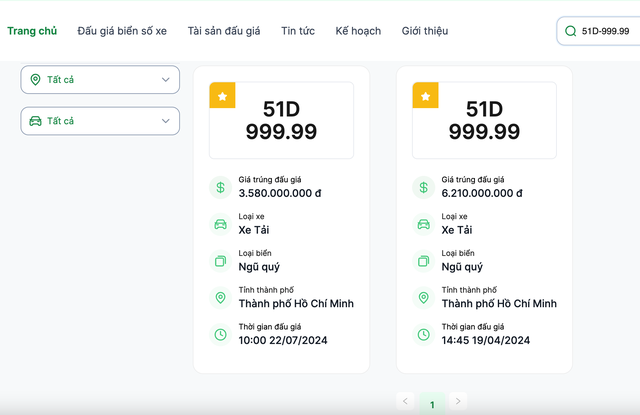Viewport: 640px width, 415px height.
Task: Click the location pin icon in first card
Action: point(220,298)
